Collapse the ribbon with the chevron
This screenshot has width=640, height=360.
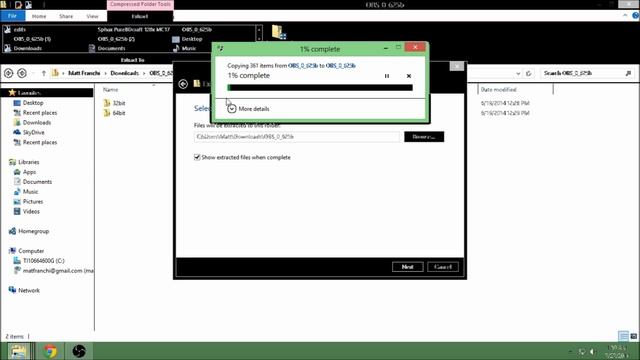pyautogui.click(x=625, y=16)
